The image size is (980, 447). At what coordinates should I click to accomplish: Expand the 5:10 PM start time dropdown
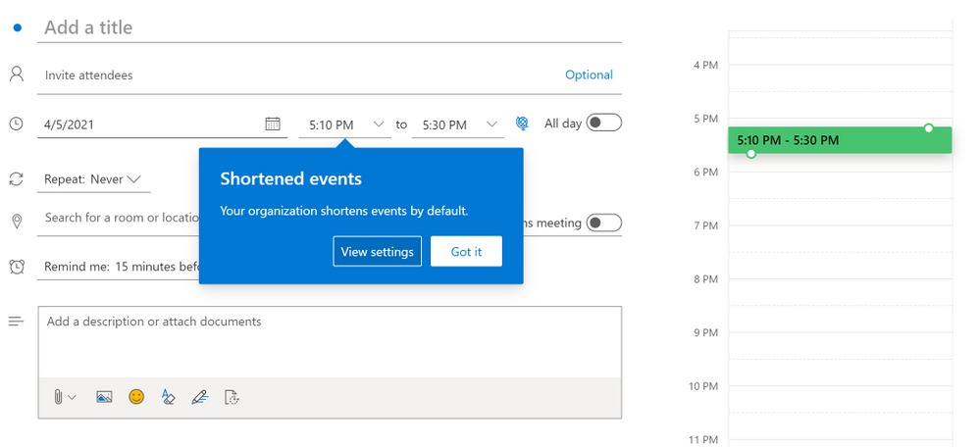pyautogui.click(x=345, y=124)
